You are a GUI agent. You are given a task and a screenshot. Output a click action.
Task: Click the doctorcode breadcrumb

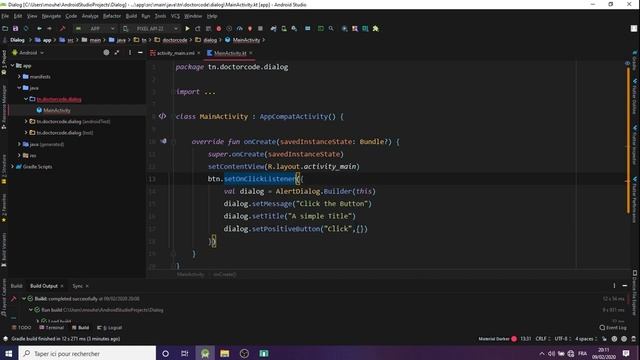(175, 40)
